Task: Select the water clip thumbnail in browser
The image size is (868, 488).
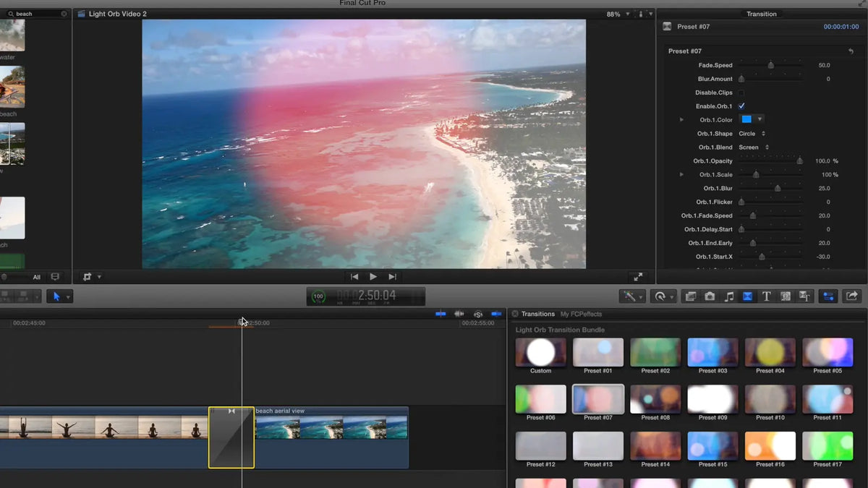Action: 12,34
